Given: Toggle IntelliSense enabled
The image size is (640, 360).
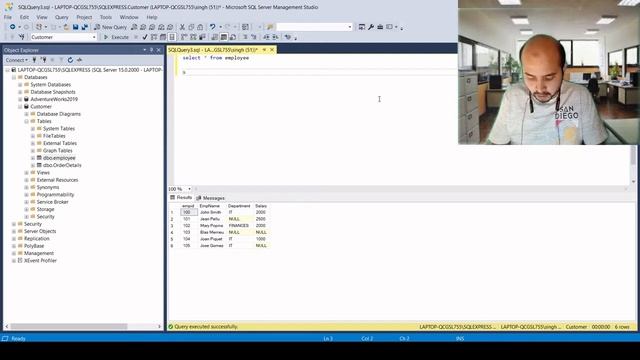Looking at the screenshot, I should [x=172, y=37].
